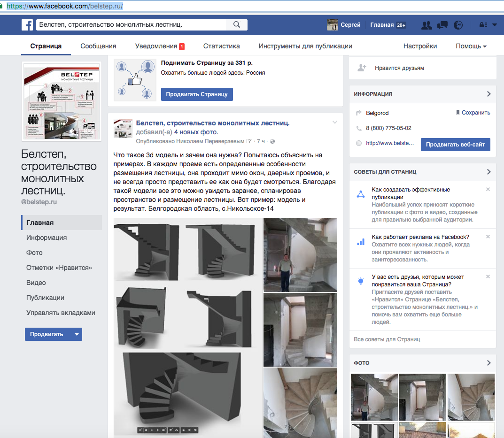Image resolution: width=504 pixels, height=438 pixels.
Task: Expand the Информация section arrow
Action: pyautogui.click(x=488, y=94)
